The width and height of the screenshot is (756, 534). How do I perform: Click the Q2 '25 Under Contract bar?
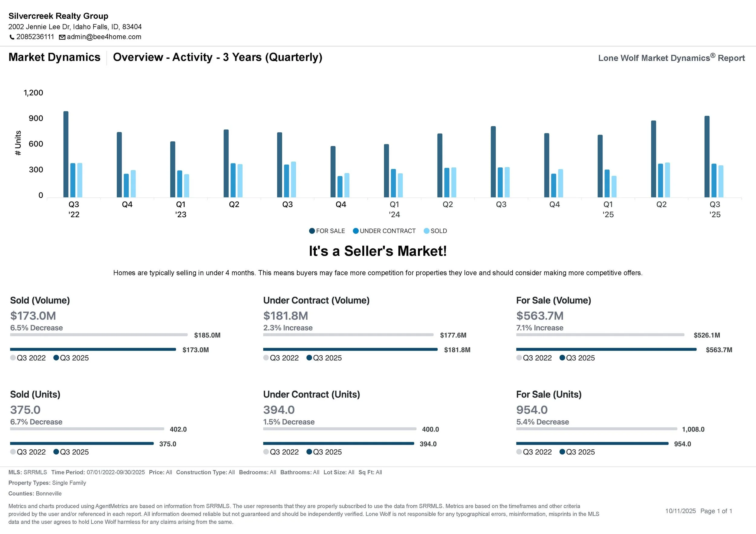[660, 180]
